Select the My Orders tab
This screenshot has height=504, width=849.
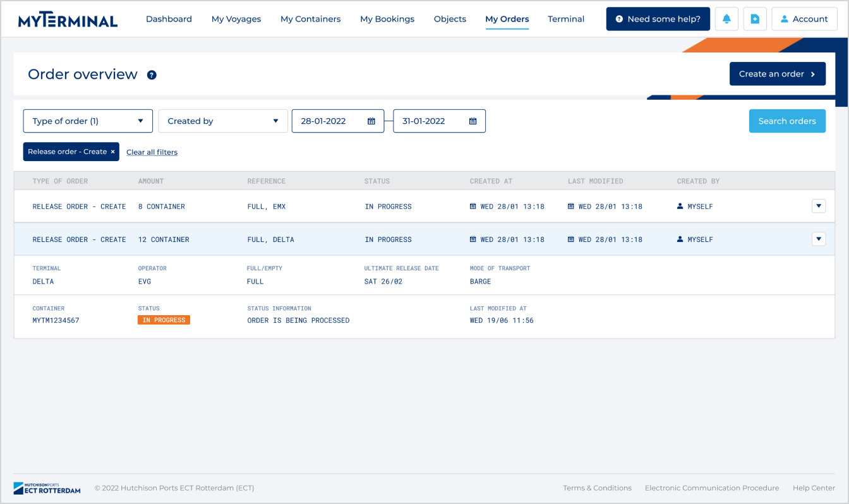click(x=507, y=19)
